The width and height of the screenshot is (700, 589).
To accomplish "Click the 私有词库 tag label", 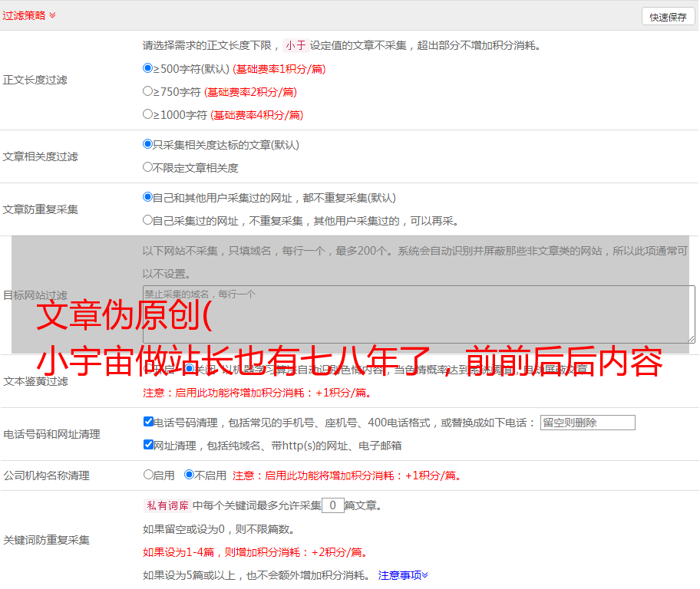I will 167,505.
